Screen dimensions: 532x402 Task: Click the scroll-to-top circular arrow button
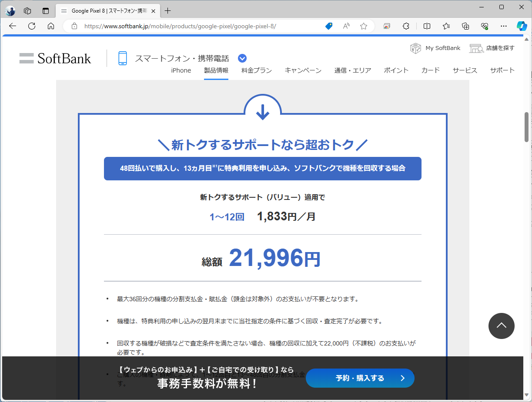click(501, 326)
